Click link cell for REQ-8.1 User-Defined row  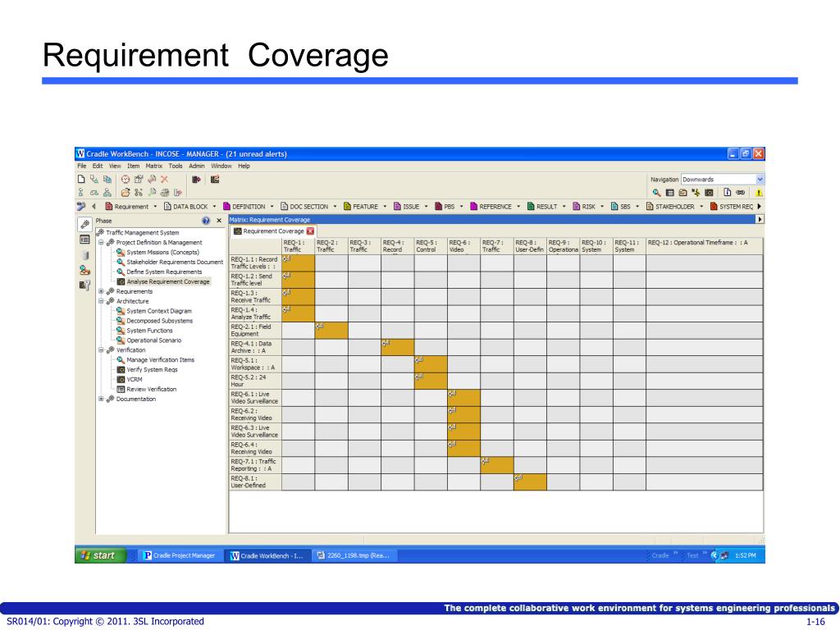[x=531, y=482]
